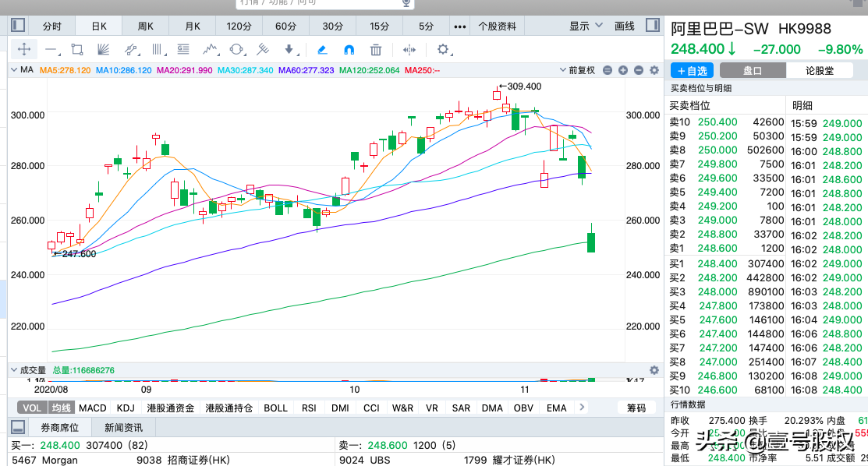Open the drawing toolbar settings gear

pos(443,50)
